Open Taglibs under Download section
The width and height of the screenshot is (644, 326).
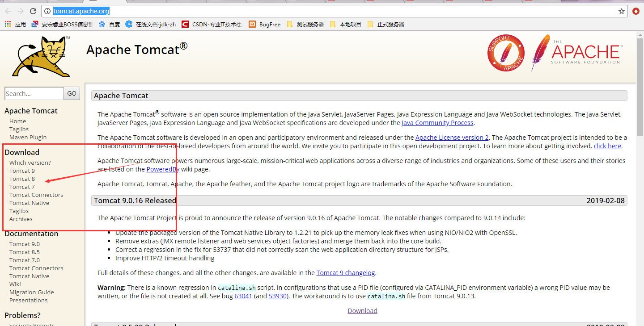19,211
